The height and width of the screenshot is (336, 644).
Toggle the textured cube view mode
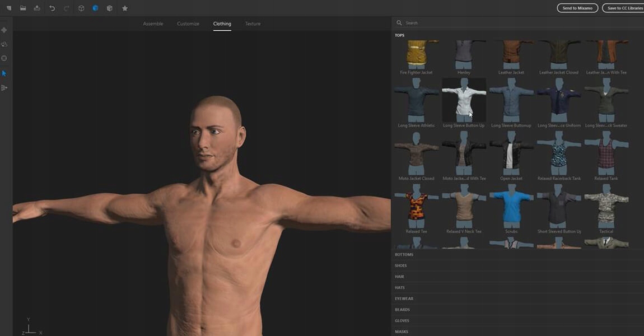coord(110,8)
